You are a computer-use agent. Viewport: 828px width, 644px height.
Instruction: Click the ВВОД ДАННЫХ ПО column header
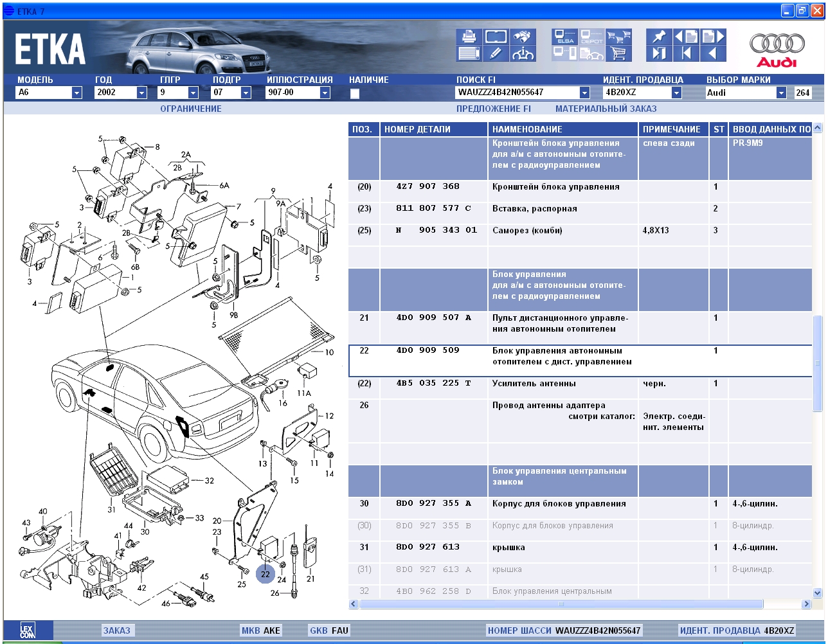770,129
